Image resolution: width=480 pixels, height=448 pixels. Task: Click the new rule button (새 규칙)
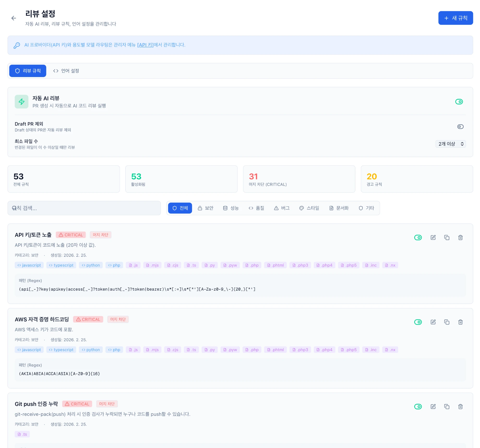pos(455,18)
